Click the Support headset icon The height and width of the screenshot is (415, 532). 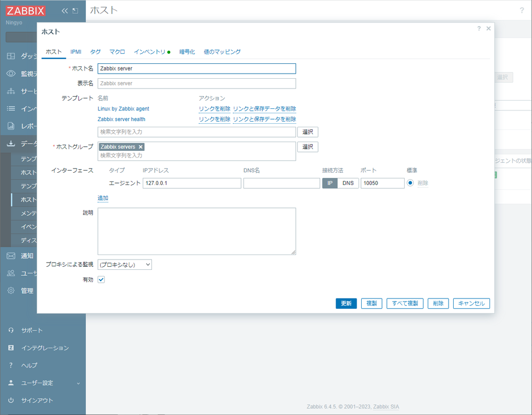(x=11, y=330)
